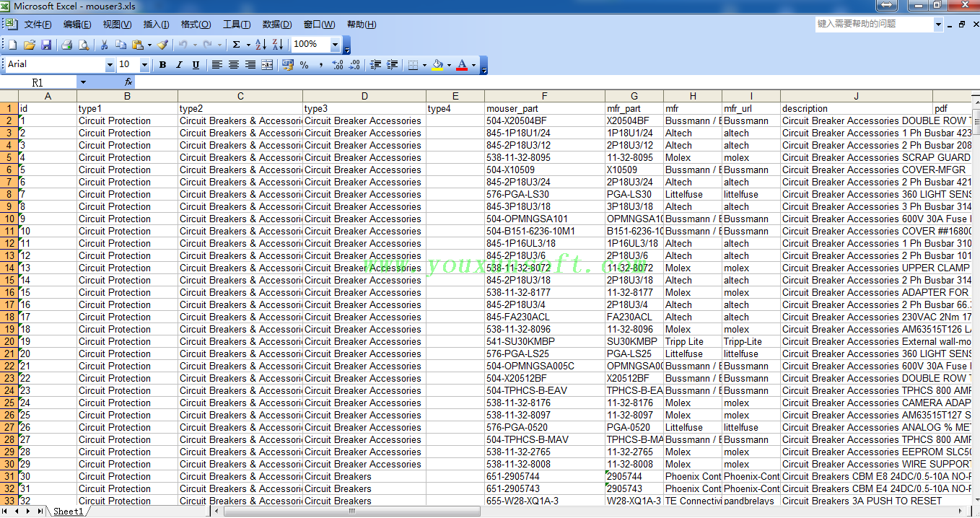This screenshot has width=980, height=518.
Task: Sort ascending with the A-Z icon
Action: point(261,45)
